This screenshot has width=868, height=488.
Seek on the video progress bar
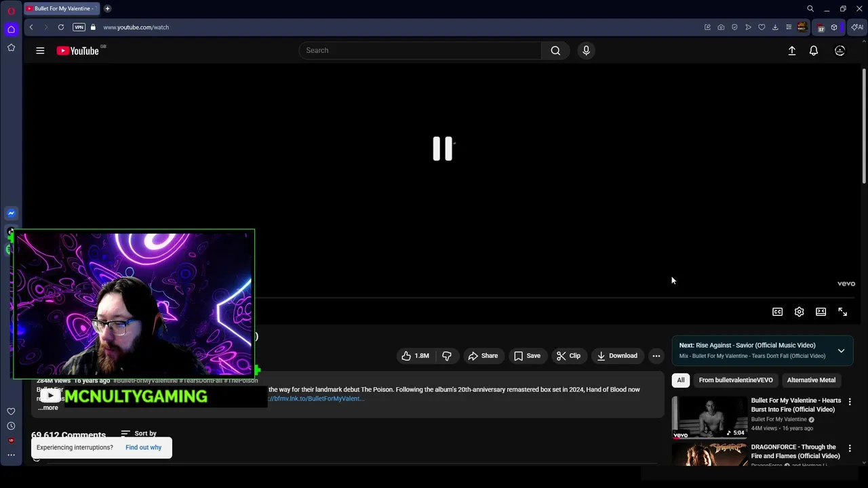(x=556, y=298)
